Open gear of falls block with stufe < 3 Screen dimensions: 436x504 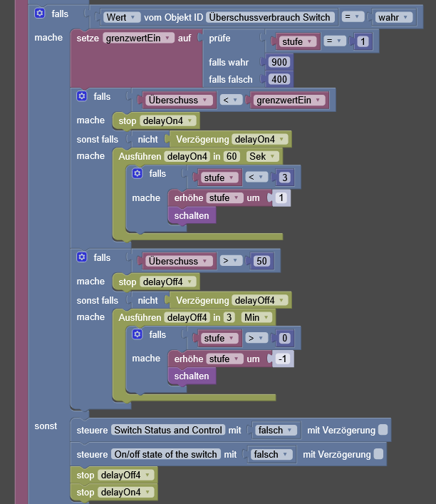(x=137, y=173)
